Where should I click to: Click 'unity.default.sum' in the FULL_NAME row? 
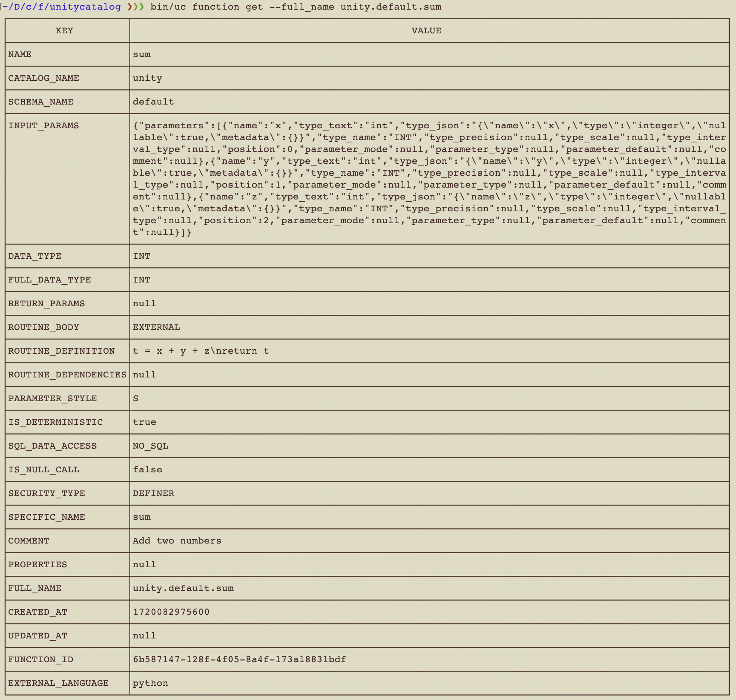[x=183, y=588]
